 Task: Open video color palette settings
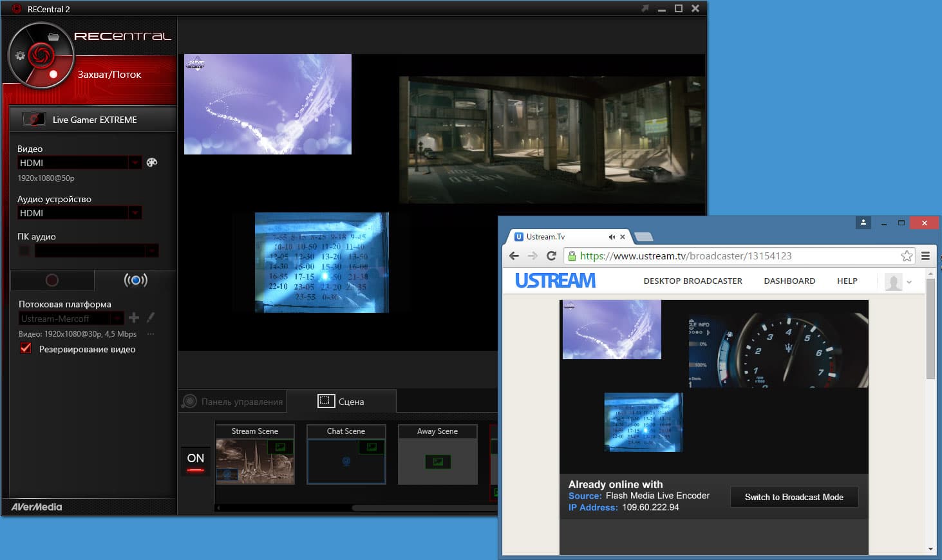(x=152, y=163)
